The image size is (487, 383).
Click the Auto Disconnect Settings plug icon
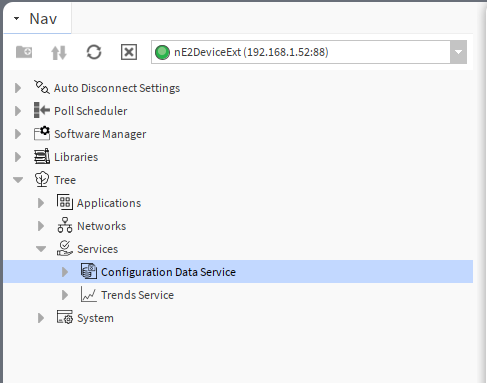coord(42,87)
